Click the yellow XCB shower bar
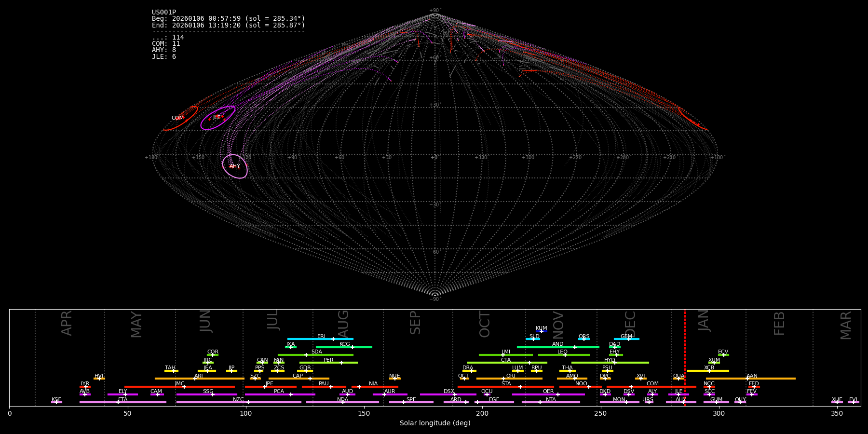The width and height of the screenshot is (868, 434). click(x=708, y=371)
